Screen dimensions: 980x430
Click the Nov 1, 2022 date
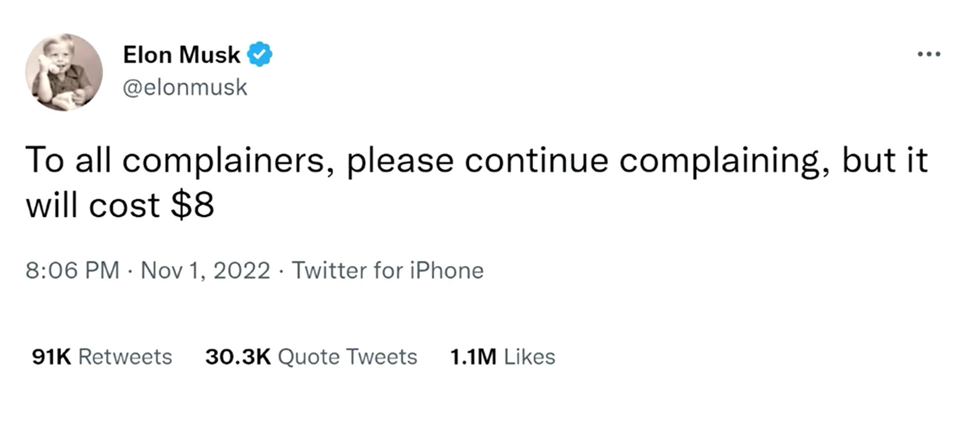pos(205,270)
